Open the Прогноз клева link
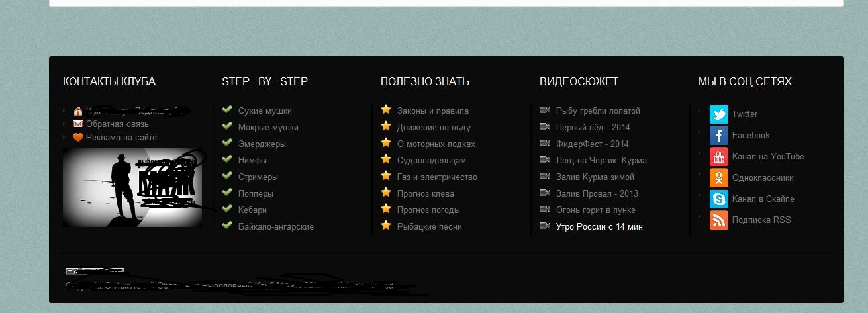 pyautogui.click(x=426, y=194)
